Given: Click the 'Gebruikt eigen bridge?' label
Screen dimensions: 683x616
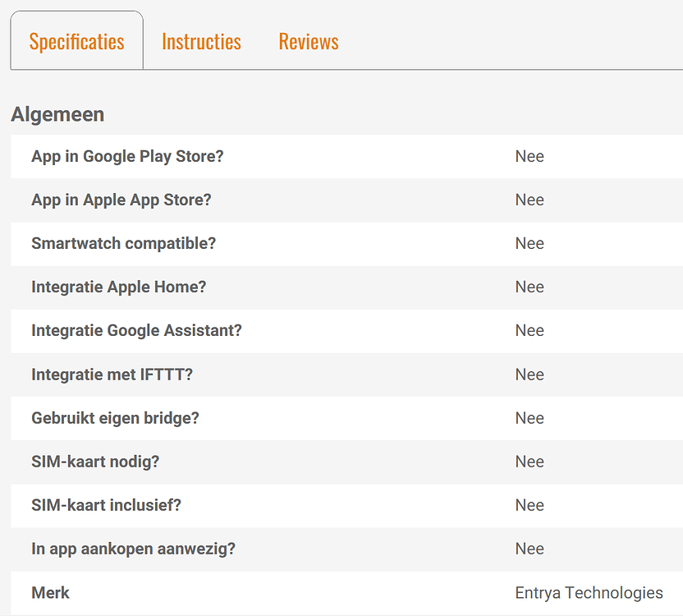Looking at the screenshot, I should 115,418.
